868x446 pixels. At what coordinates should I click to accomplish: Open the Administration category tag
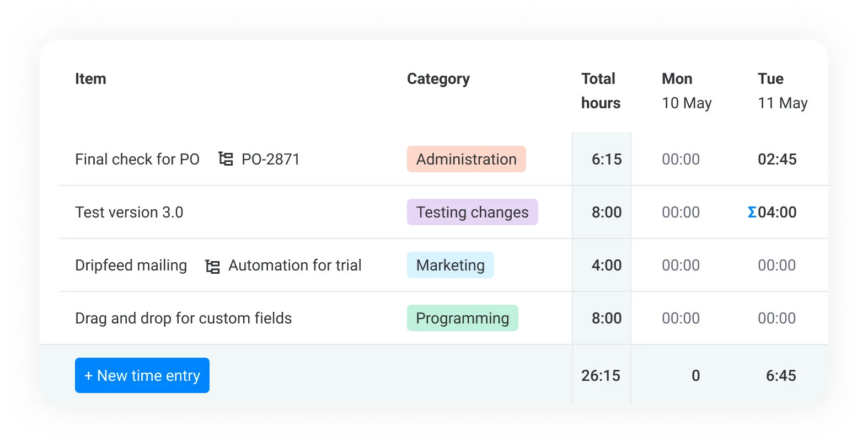(467, 159)
